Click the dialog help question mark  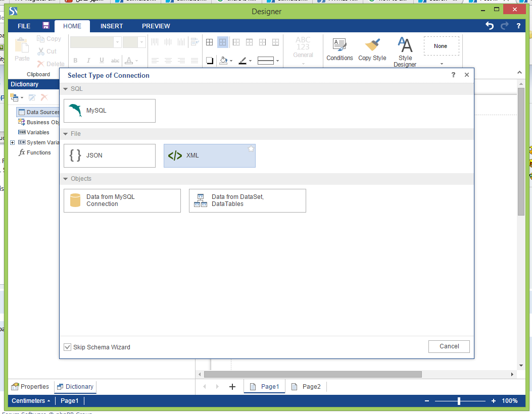tap(453, 75)
